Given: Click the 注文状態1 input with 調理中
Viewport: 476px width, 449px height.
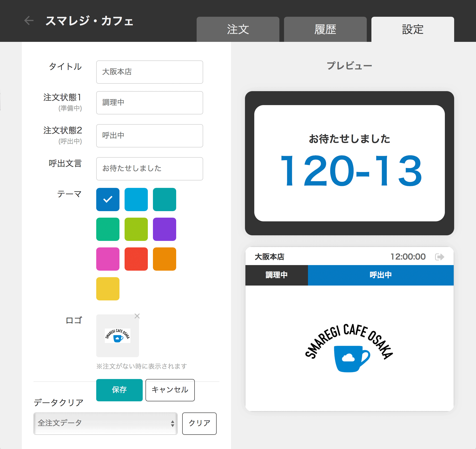Looking at the screenshot, I should tap(150, 103).
